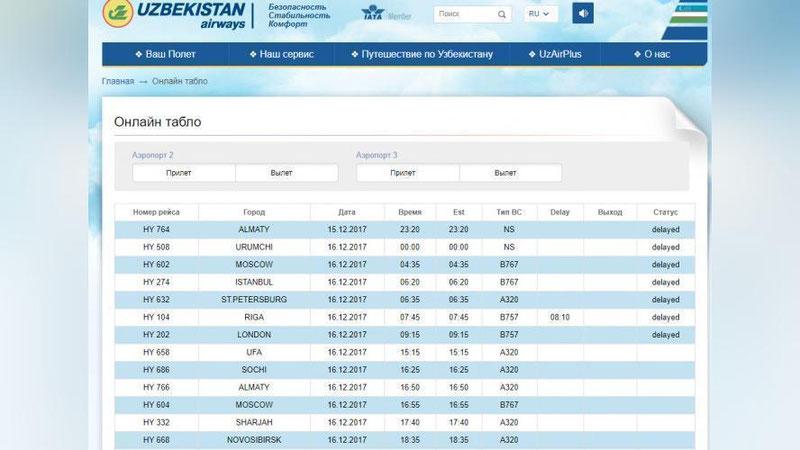
Task: Select Вылет under Аэропорт 3
Action: tap(510, 173)
